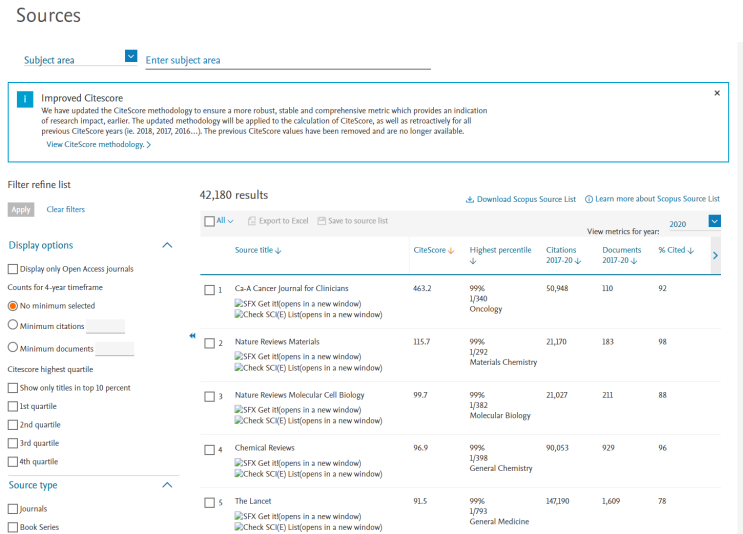Close the Improved Citescore info banner
The width and height of the screenshot is (743, 534).
tap(717, 93)
